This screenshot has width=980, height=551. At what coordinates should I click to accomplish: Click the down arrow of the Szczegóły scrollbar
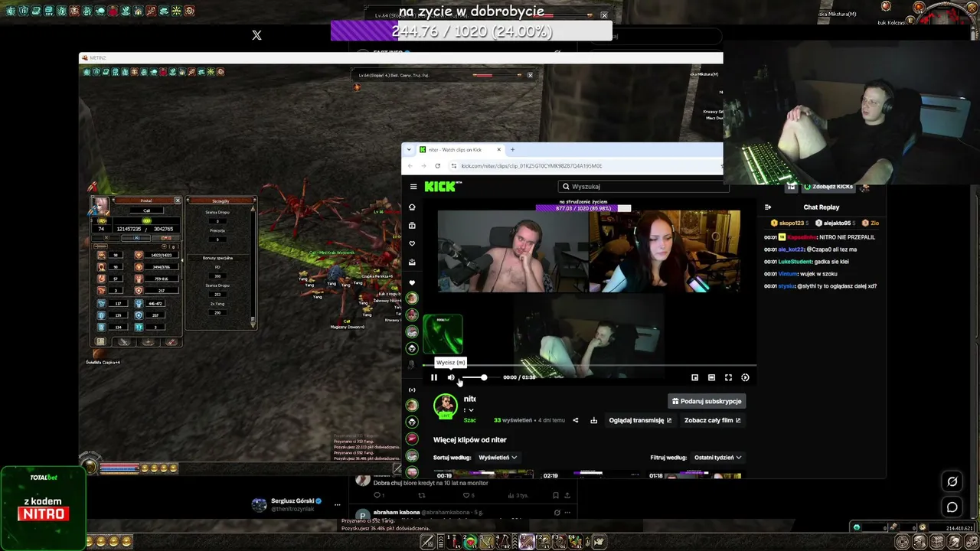253,325
